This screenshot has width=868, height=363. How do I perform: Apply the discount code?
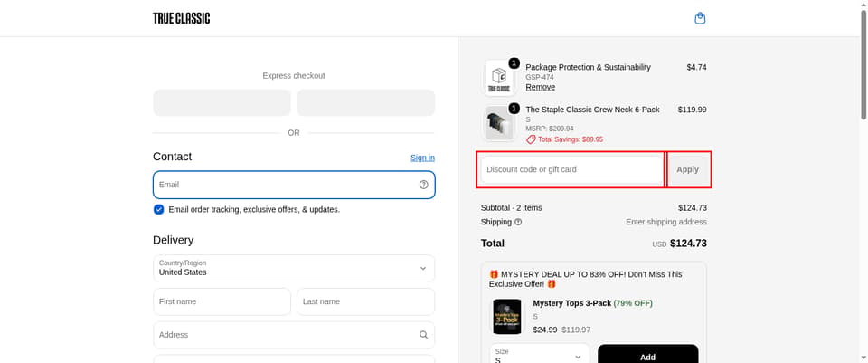(x=687, y=169)
